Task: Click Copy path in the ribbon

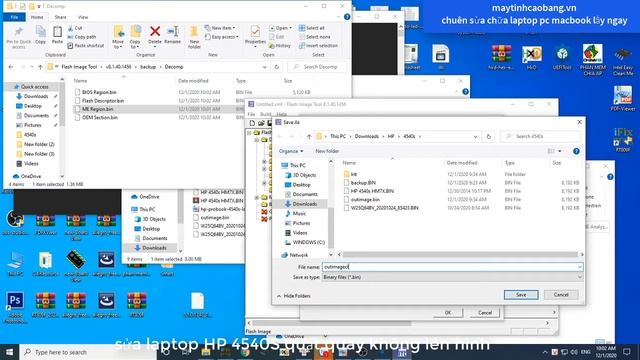Action: (82, 37)
